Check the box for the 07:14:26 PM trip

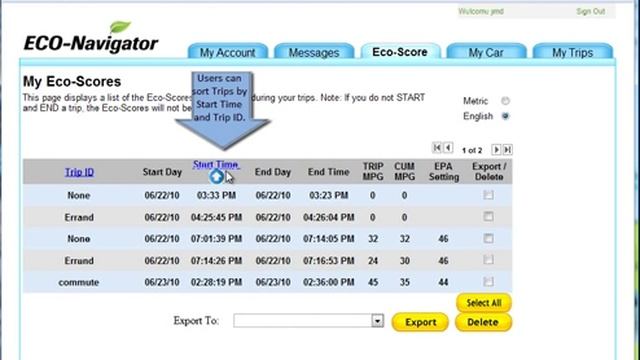(488, 260)
